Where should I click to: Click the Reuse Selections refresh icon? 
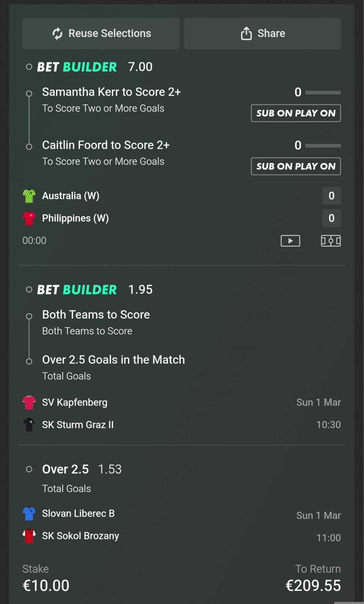pos(57,33)
